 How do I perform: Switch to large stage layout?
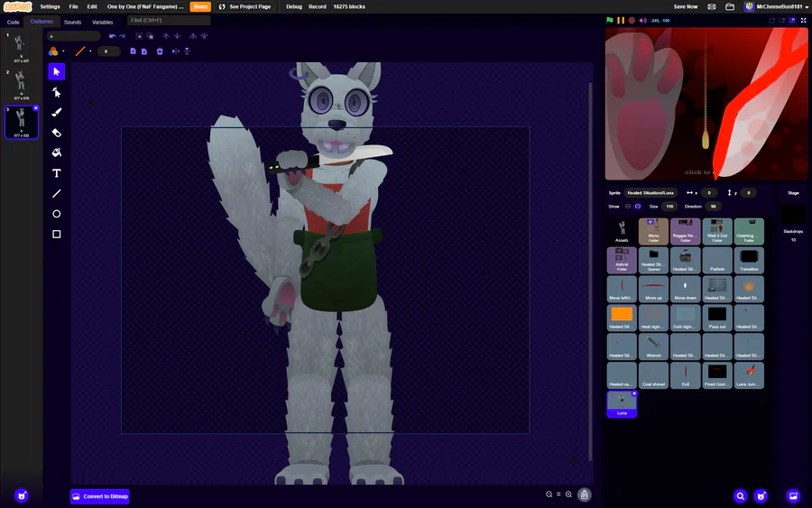792,20
